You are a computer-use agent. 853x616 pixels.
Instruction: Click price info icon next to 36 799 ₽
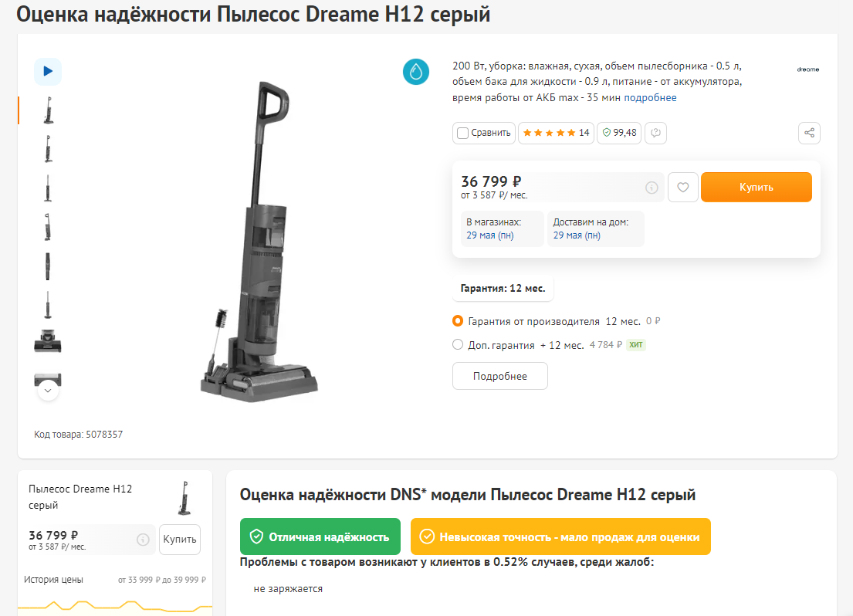pyautogui.click(x=652, y=188)
